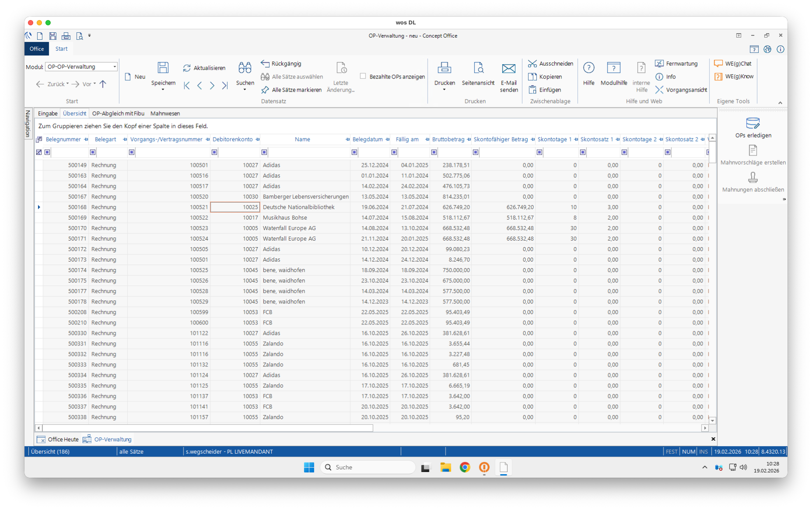Viewport: 812px width, 510px height.
Task: Click the Speichern save icon
Action: 163,68
